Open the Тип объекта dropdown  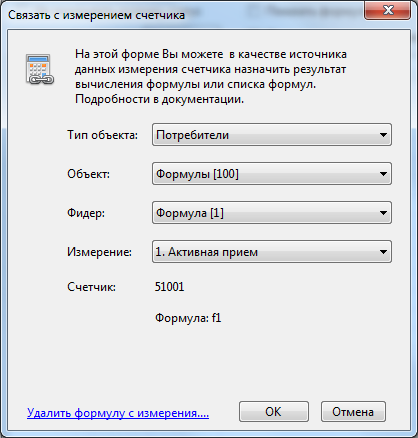tap(272, 135)
